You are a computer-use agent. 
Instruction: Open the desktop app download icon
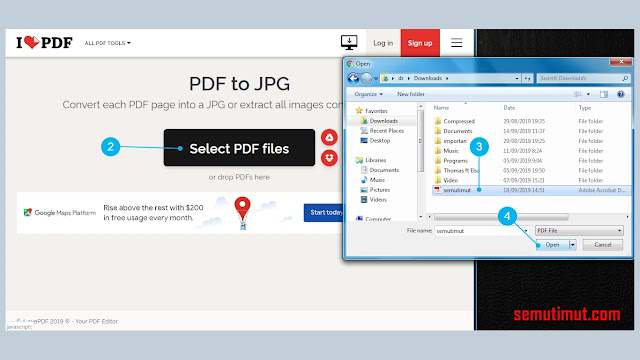pyautogui.click(x=349, y=42)
